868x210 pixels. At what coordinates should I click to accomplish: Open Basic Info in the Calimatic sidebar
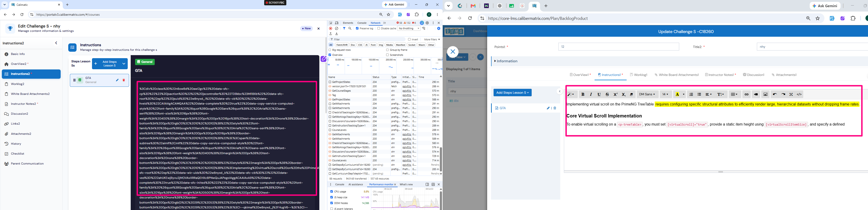click(x=18, y=54)
